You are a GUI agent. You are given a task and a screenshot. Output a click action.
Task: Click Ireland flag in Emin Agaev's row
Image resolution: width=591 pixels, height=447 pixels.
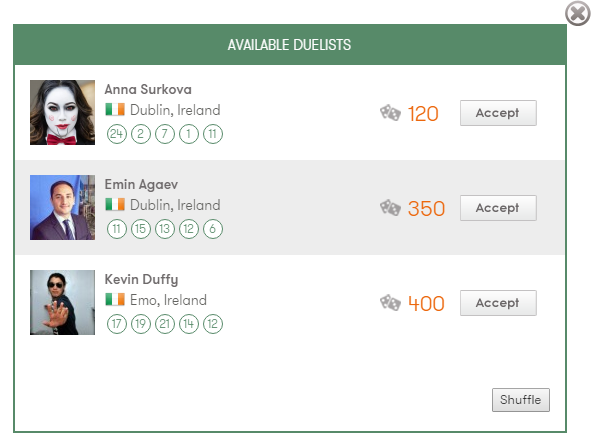click(x=115, y=204)
